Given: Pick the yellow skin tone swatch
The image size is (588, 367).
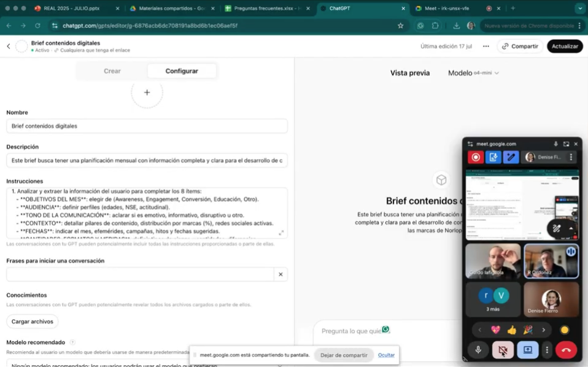Looking at the screenshot, I should coord(565,330).
